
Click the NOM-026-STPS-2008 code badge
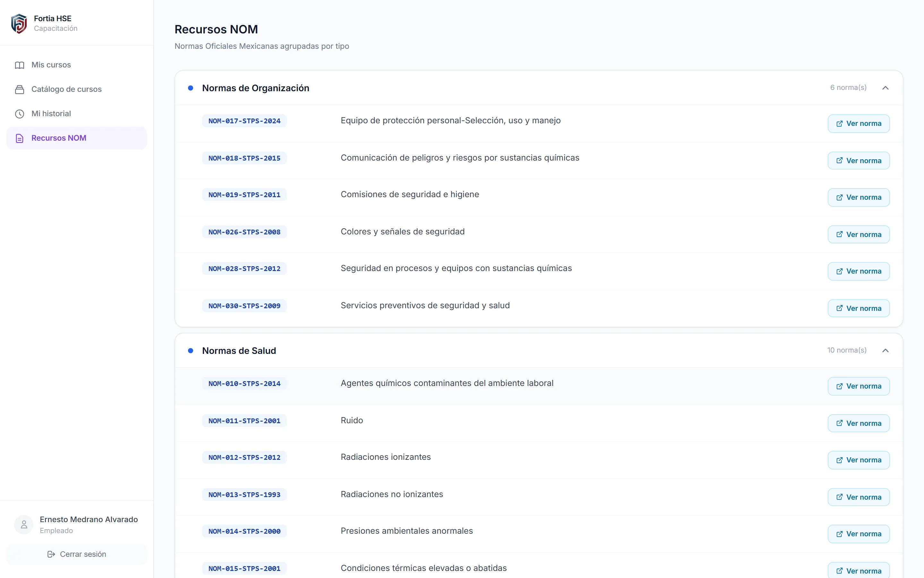pyautogui.click(x=244, y=232)
